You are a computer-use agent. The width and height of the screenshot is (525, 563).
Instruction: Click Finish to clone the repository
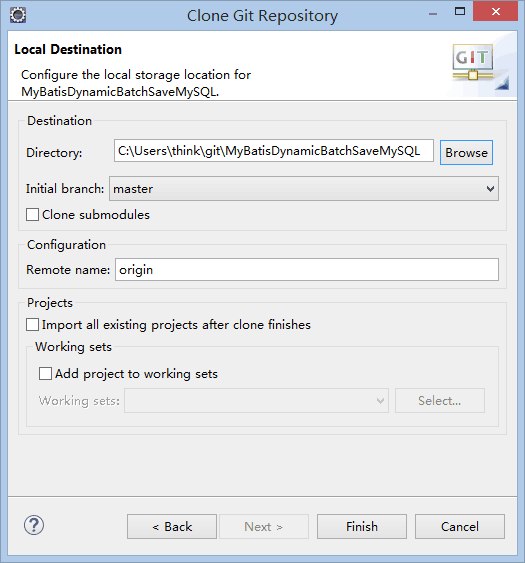pyautogui.click(x=362, y=527)
